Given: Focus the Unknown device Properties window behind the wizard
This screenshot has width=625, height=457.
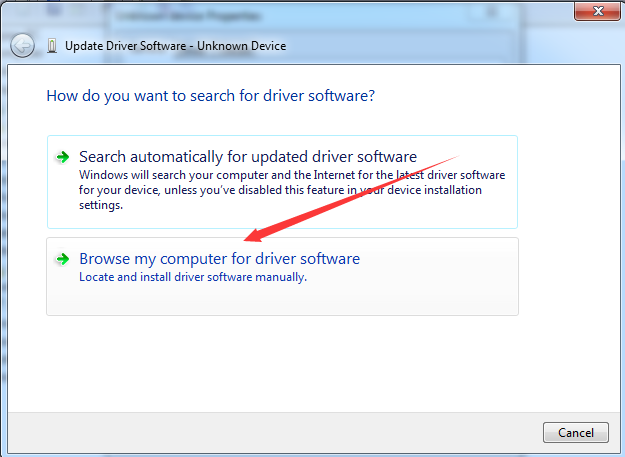Looking at the screenshot, I should (200, 15).
